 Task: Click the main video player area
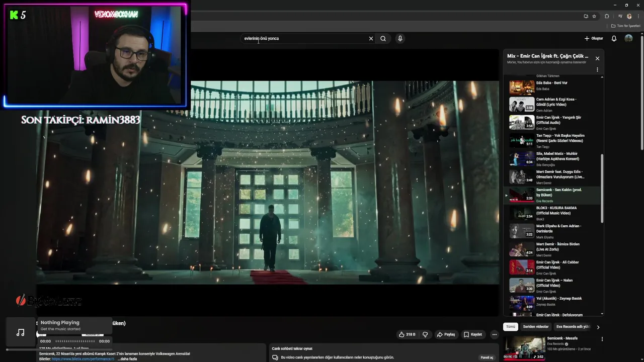click(x=268, y=183)
